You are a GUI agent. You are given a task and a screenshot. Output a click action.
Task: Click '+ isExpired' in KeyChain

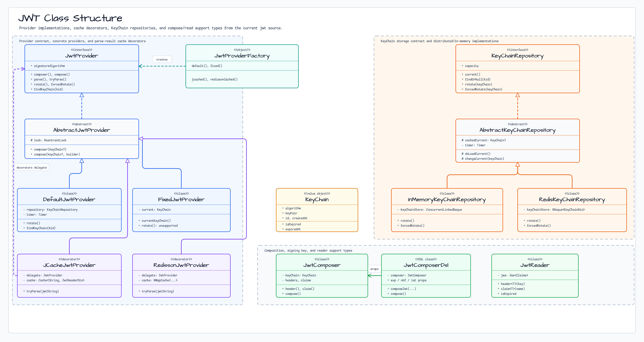coord(292,224)
